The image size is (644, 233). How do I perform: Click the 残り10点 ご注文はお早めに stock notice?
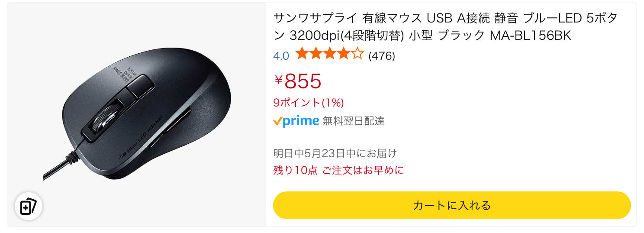pos(338,170)
